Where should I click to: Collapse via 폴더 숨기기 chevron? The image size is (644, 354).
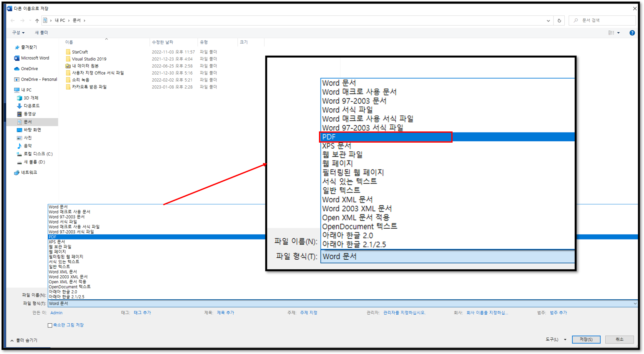[x=12, y=341]
